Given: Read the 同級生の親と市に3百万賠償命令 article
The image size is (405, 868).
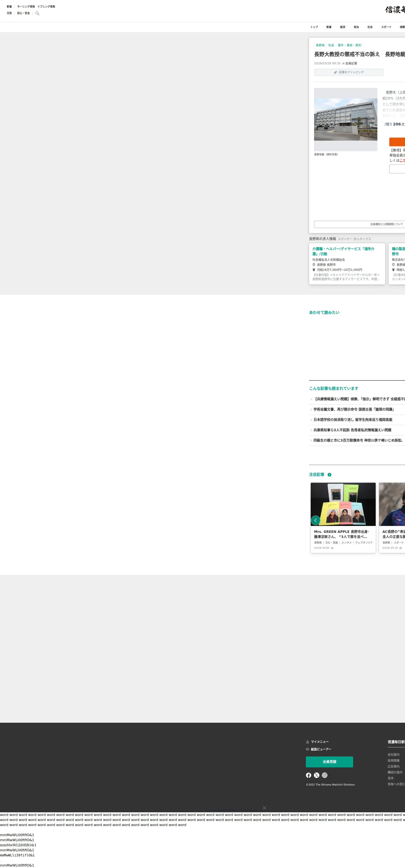Looking at the screenshot, I should pyautogui.click(x=359, y=440).
